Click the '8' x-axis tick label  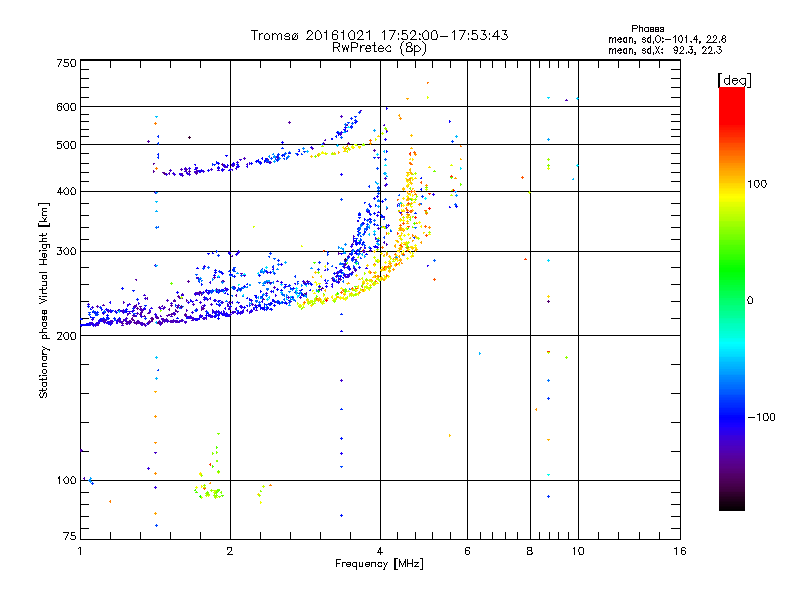coord(530,551)
